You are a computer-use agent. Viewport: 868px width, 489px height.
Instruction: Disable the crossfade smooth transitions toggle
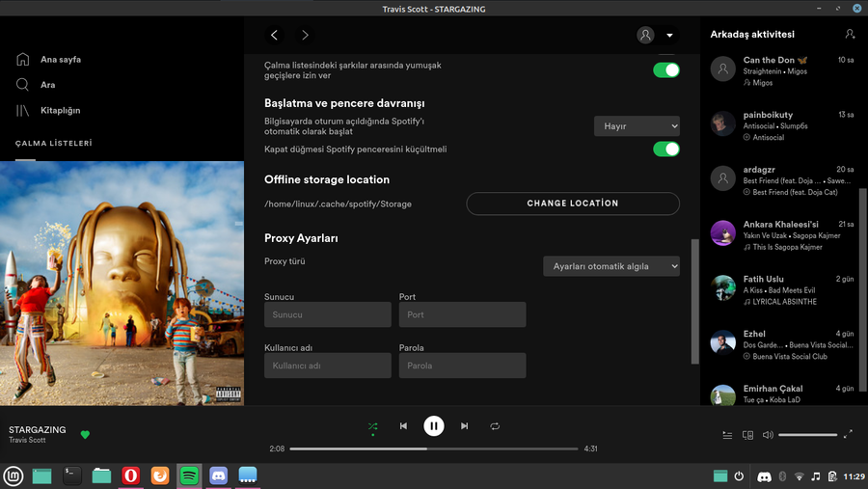(x=665, y=69)
